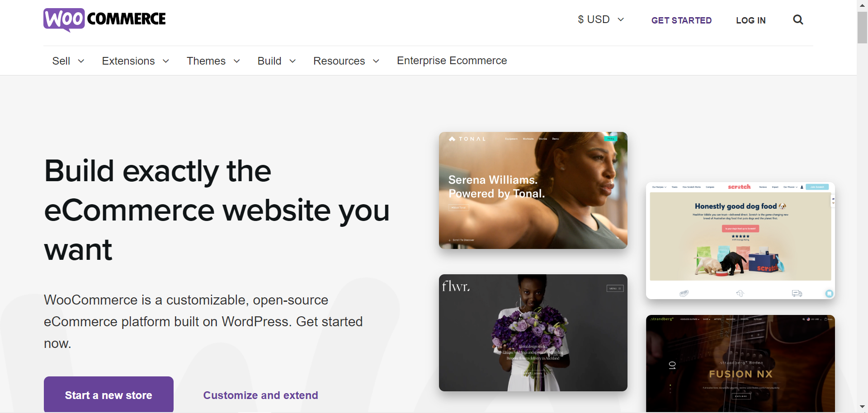The width and height of the screenshot is (868, 413).
Task: Open the Extensions dropdown menu
Action: pyautogui.click(x=135, y=61)
